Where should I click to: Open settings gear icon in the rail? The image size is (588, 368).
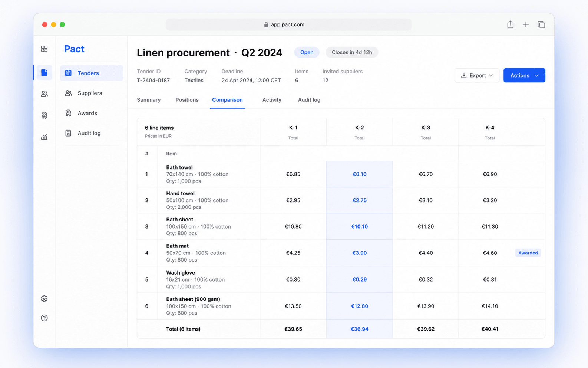[44, 299]
